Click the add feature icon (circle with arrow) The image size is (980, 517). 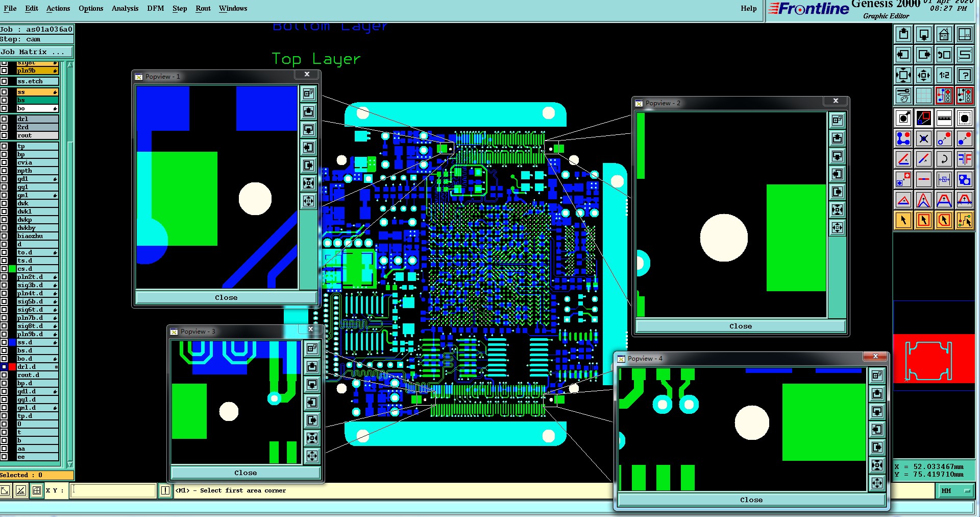tap(903, 118)
